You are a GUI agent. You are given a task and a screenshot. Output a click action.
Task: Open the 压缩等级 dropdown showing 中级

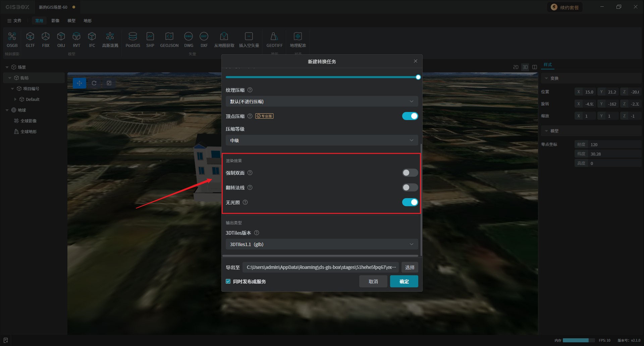click(321, 140)
